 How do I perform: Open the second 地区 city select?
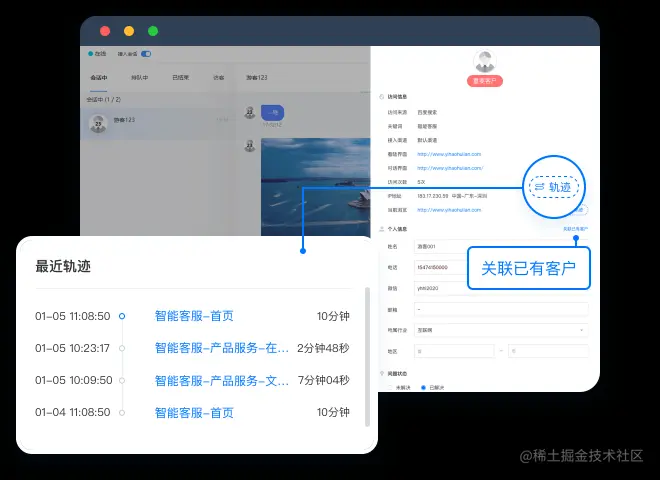point(548,351)
